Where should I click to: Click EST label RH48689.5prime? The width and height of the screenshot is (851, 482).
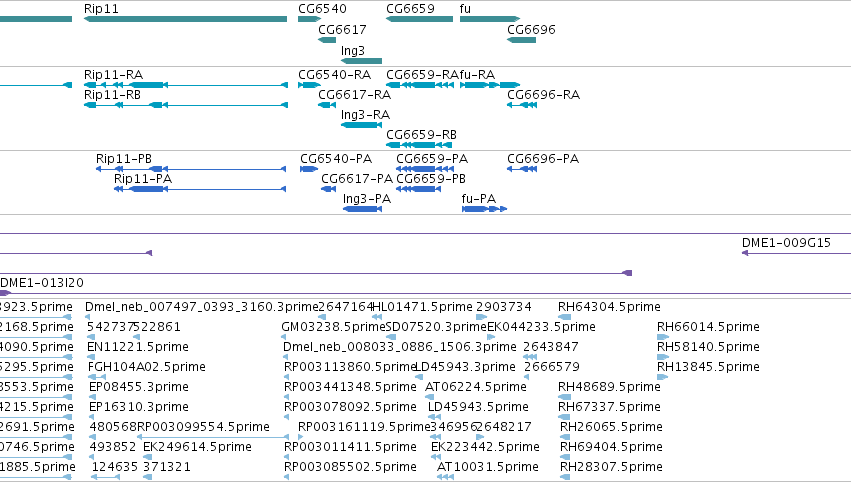click(x=609, y=387)
